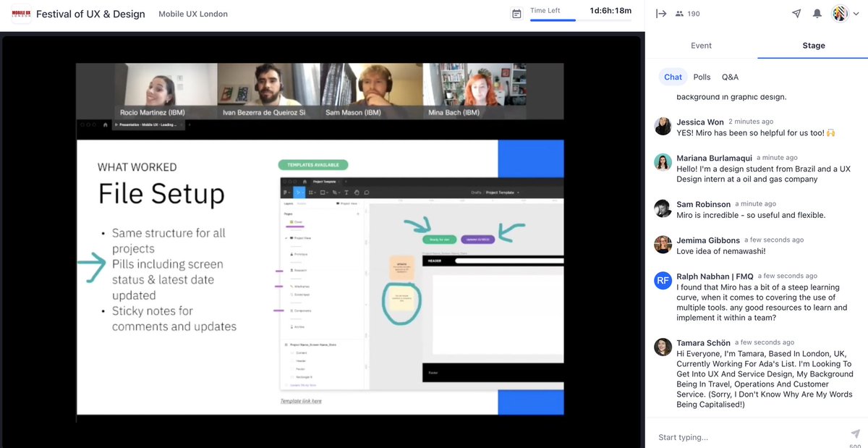Image resolution: width=868 pixels, height=448 pixels.
Task: Open notifications bell
Action: pos(817,14)
